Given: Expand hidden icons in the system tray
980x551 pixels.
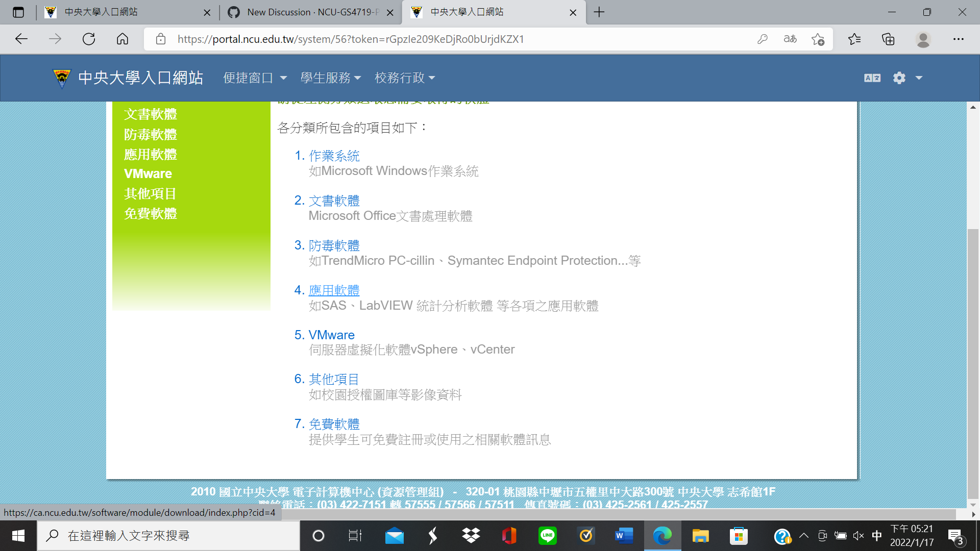Looking at the screenshot, I should pos(804,536).
